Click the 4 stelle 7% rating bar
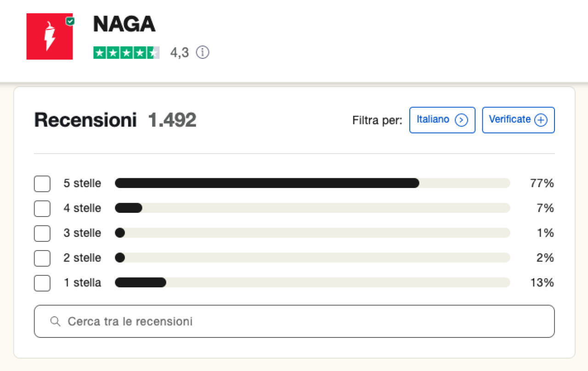 312,208
